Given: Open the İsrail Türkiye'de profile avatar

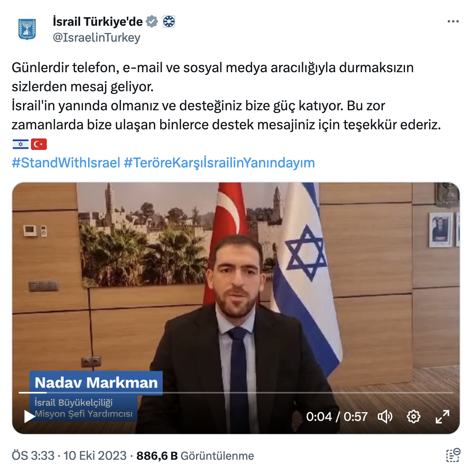Looking at the screenshot, I should [x=27, y=29].
